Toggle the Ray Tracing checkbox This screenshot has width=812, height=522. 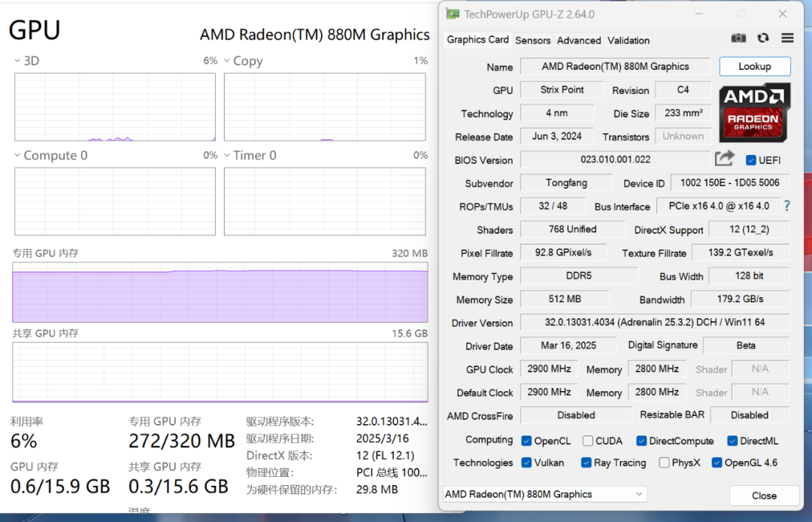(586, 463)
